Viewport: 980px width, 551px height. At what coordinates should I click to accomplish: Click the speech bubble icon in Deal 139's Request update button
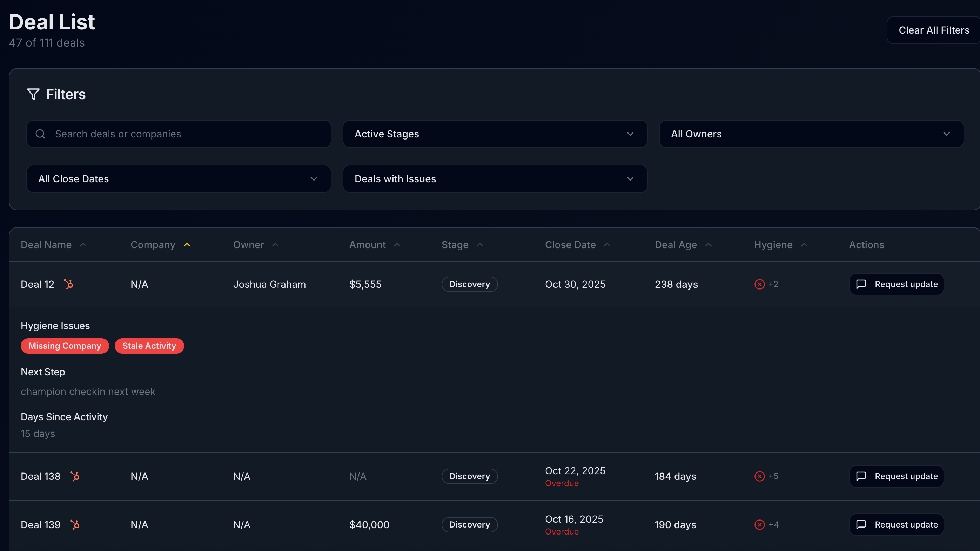[862, 524]
